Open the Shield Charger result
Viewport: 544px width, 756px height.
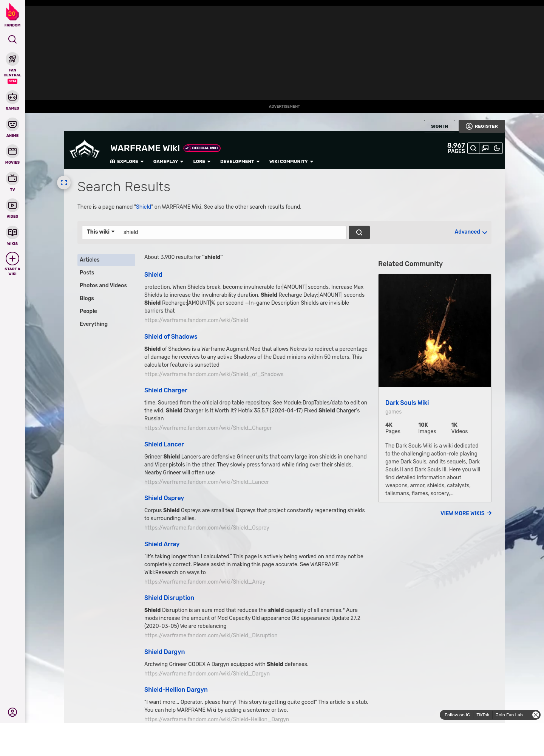click(166, 390)
